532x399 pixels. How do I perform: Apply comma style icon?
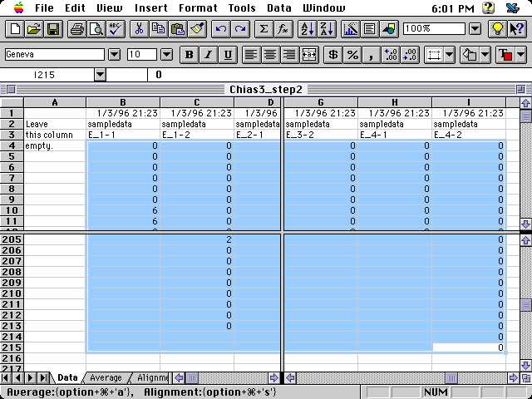click(372, 55)
